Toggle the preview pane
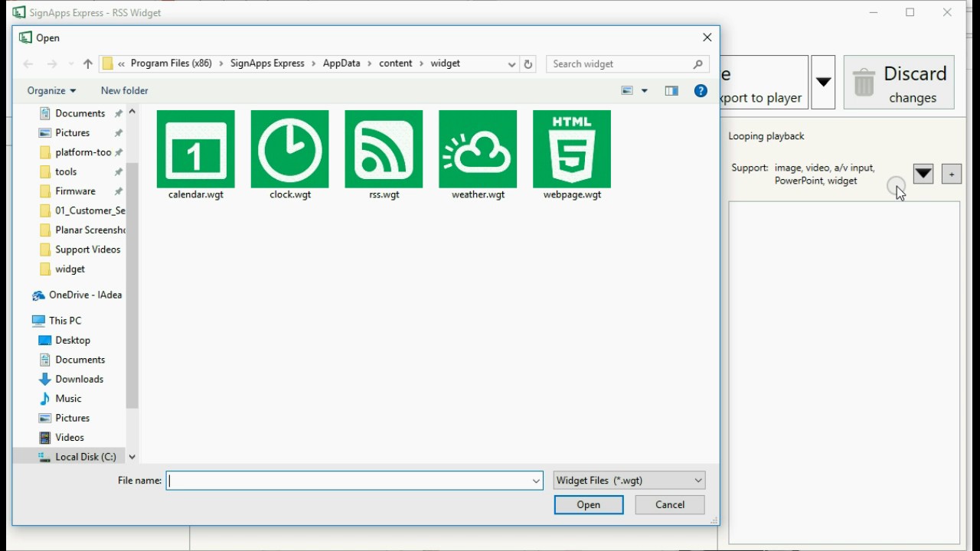The width and height of the screenshot is (980, 551). (671, 90)
